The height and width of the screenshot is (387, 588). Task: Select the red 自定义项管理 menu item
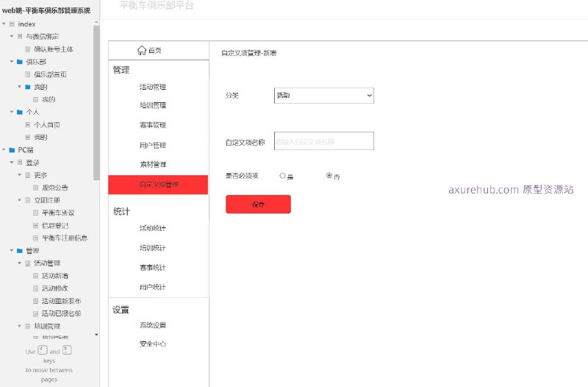click(x=158, y=185)
